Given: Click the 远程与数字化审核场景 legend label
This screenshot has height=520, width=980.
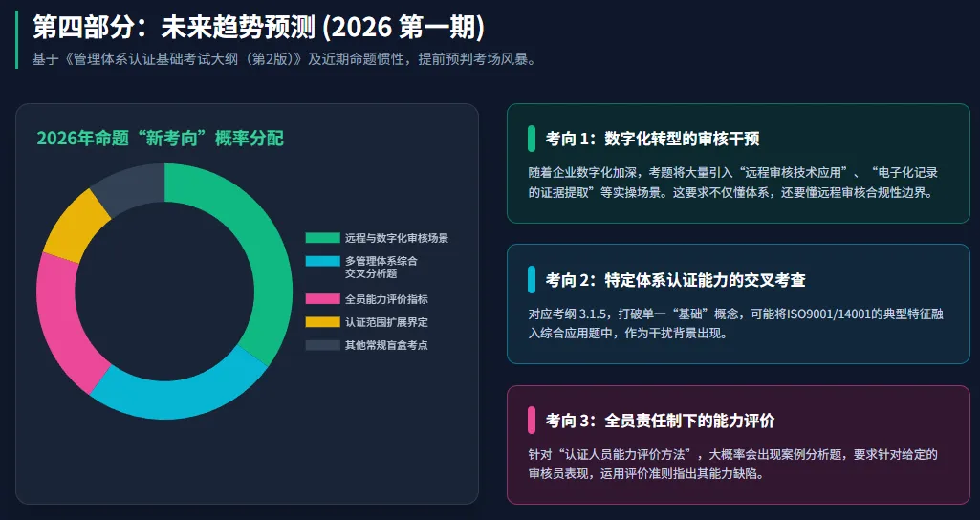Looking at the screenshot, I should (396, 237).
